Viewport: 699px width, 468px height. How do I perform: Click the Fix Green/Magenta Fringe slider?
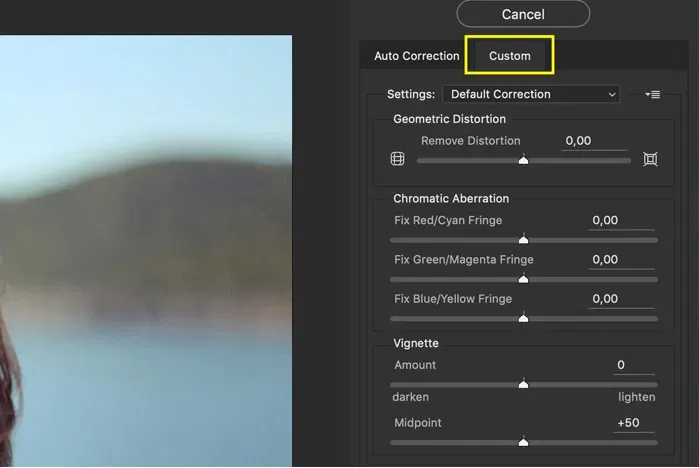[x=523, y=279]
